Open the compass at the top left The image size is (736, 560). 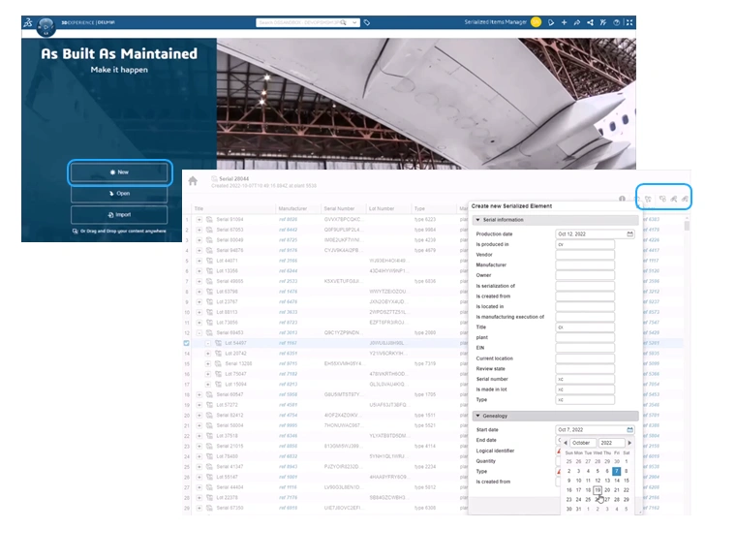pyautogui.click(x=46, y=26)
